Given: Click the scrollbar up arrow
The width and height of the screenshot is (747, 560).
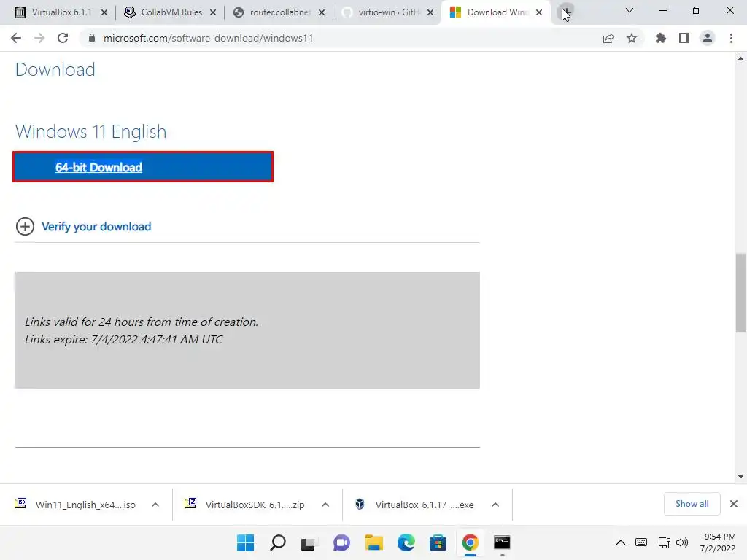Looking at the screenshot, I should coord(740,58).
